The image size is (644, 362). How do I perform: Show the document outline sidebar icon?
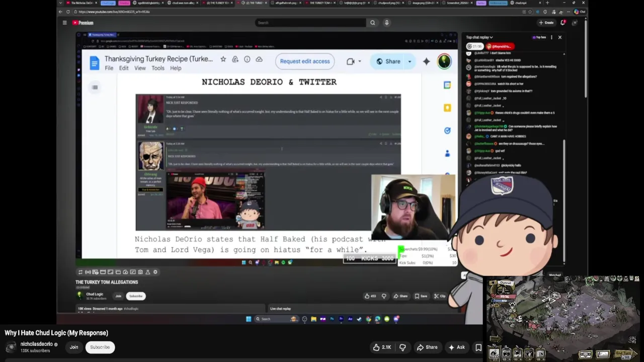[95, 87]
